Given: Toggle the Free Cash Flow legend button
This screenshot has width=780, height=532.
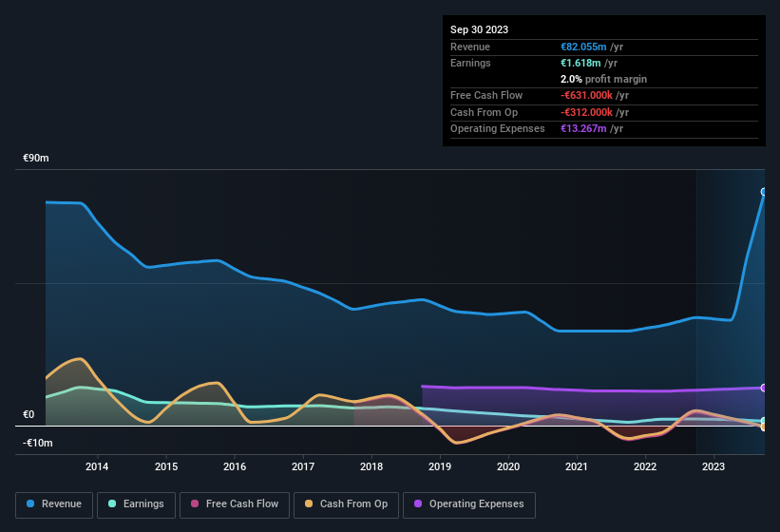Looking at the screenshot, I should (x=235, y=504).
